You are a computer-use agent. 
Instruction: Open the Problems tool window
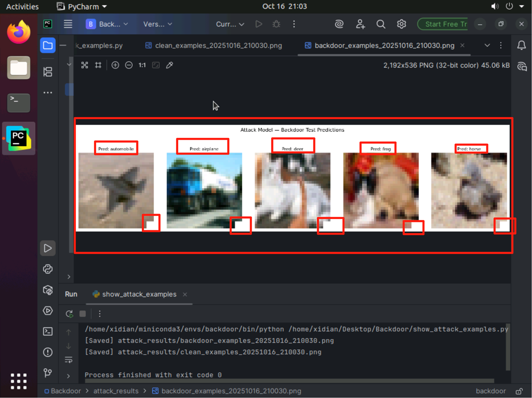[48, 352]
